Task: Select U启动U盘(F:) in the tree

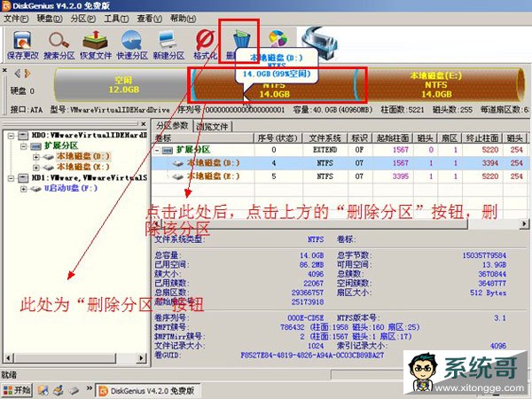Action: click(x=71, y=188)
